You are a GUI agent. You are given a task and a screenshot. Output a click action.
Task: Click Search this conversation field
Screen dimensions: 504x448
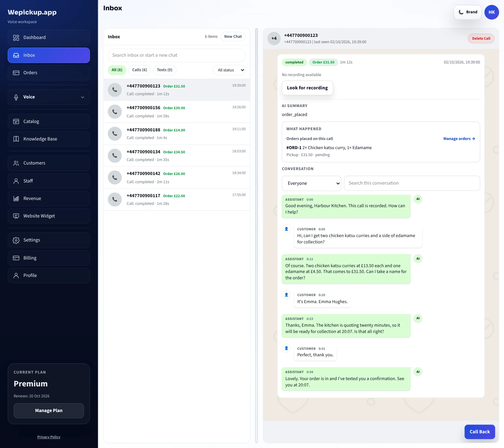click(x=412, y=183)
